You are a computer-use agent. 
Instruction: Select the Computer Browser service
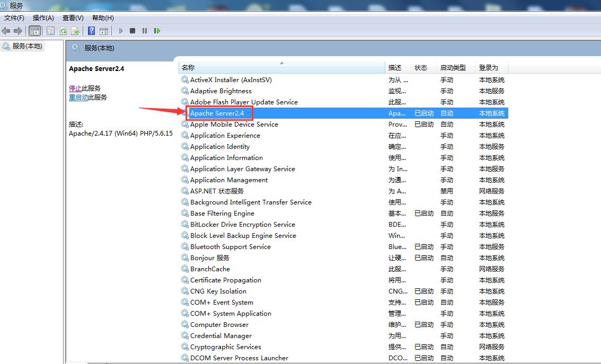344,324
